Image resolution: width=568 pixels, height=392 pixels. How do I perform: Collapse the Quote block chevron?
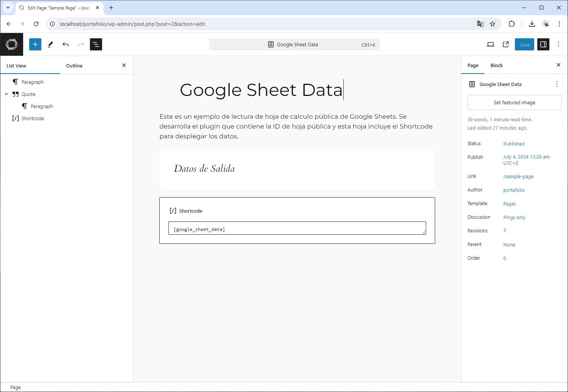coord(6,94)
